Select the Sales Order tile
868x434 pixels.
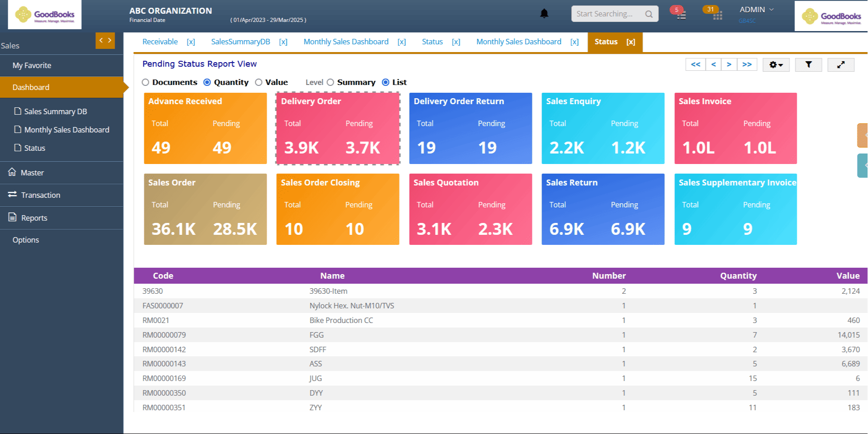coord(205,209)
